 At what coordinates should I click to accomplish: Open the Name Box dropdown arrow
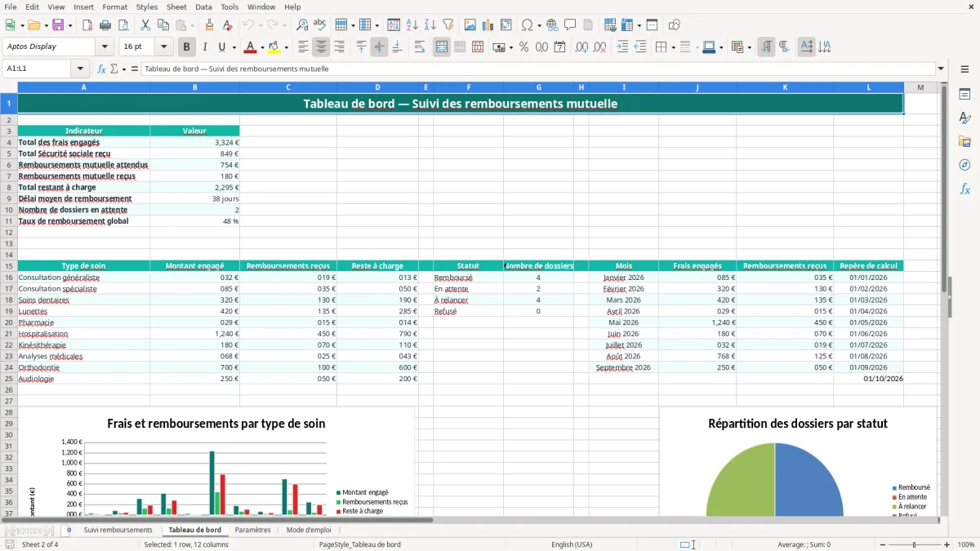[x=80, y=69]
